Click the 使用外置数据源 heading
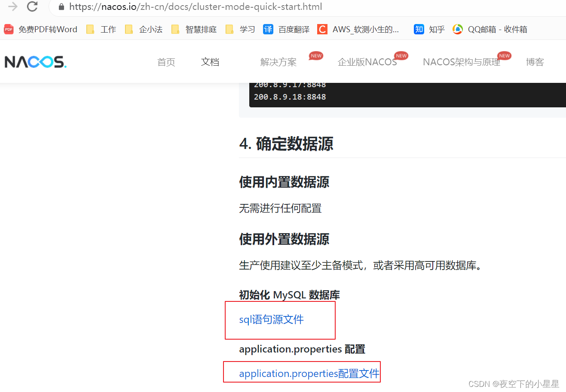This screenshot has height=392, width=566. click(284, 239)
